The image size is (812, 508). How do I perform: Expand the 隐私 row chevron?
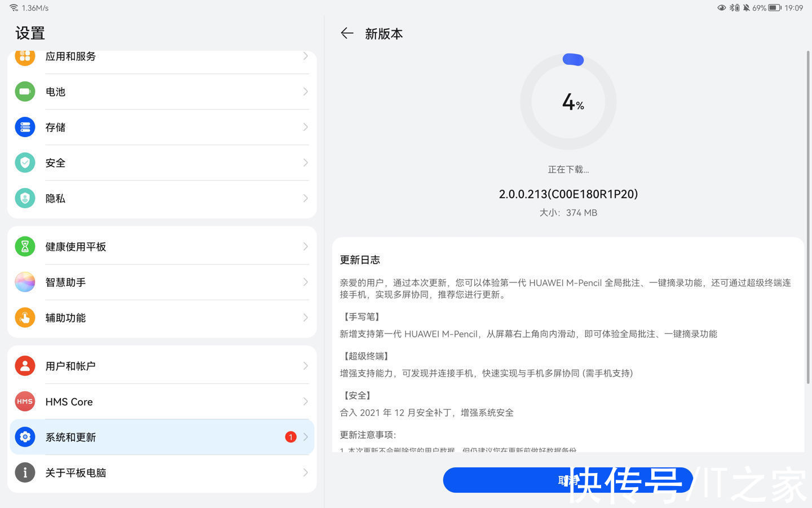click(305, 198)
